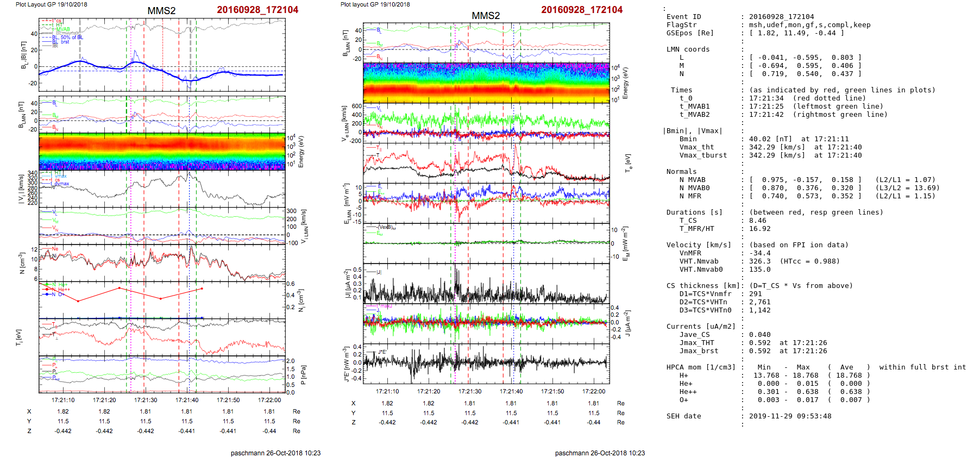
Task: Select the |J| current density panel
Action: [x=486, y=284]
